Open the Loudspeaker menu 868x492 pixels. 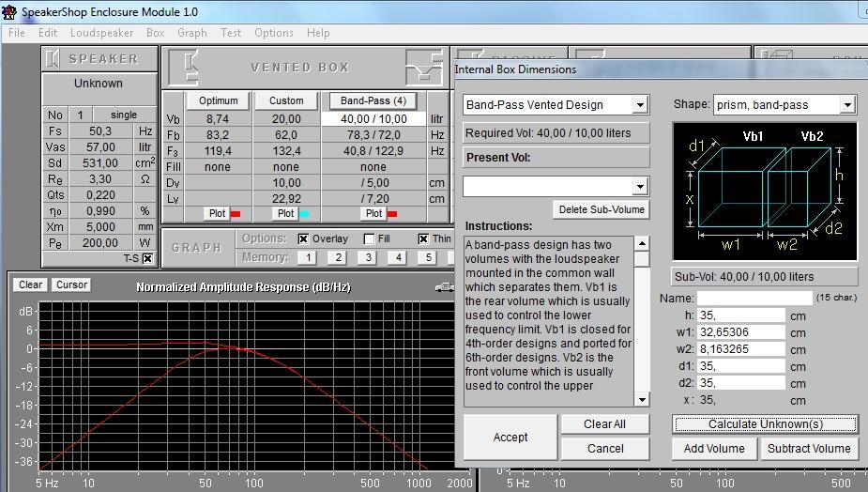[101, 33]
